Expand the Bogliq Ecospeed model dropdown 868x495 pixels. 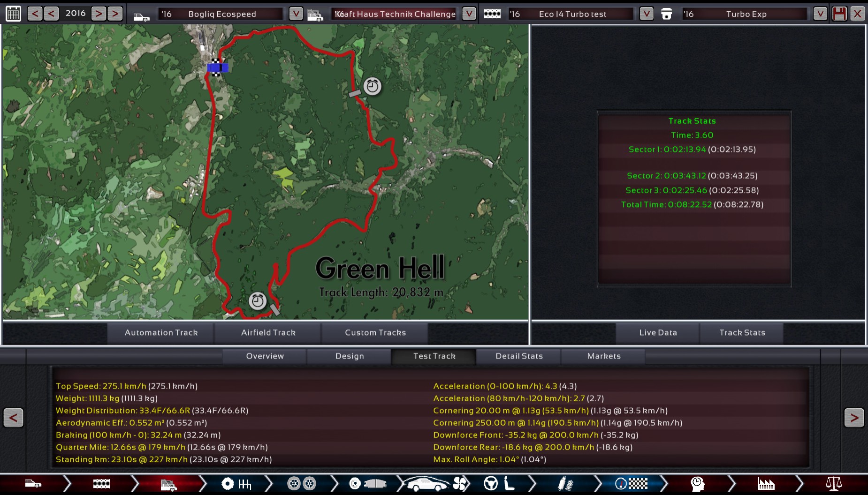(x=296, y=14)
